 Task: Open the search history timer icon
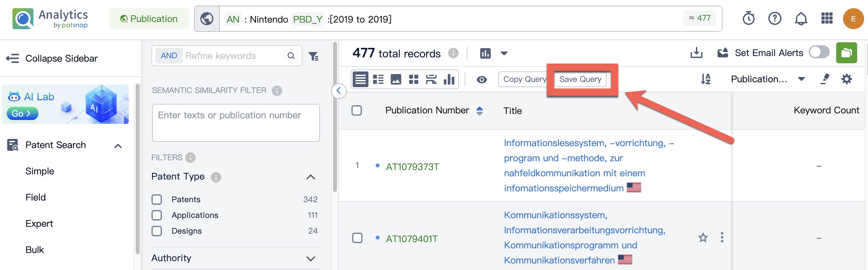[748, 19]
